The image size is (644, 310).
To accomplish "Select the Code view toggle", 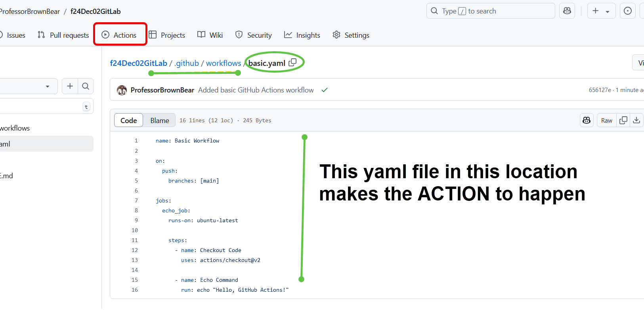I will coord(129,120).
